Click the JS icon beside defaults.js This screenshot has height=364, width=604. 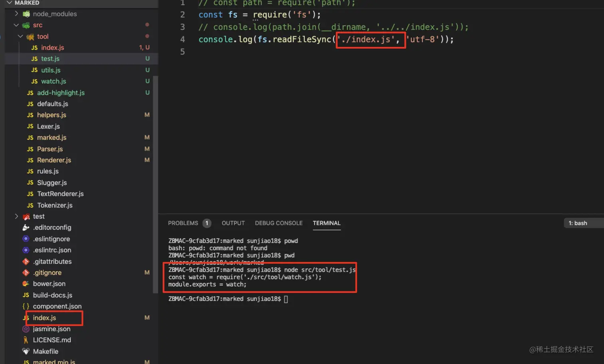[30, 104]
